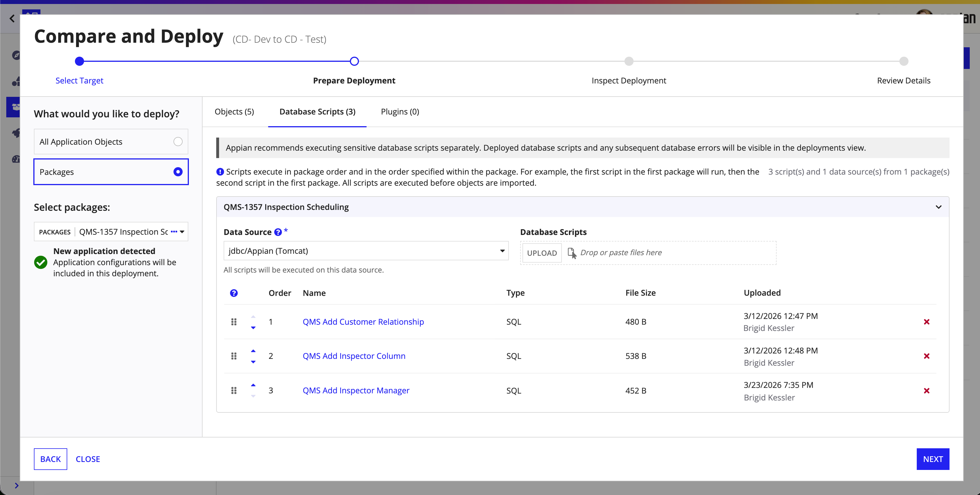Go to Select Target step
Screen dimensions: 980x495
[x=79, y=81]
